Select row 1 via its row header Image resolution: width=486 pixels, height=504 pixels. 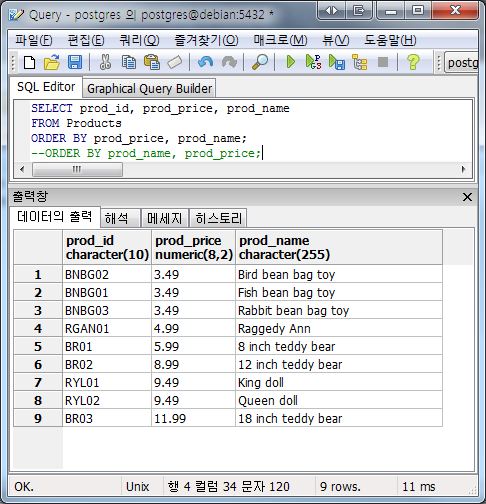click(38, 274)
